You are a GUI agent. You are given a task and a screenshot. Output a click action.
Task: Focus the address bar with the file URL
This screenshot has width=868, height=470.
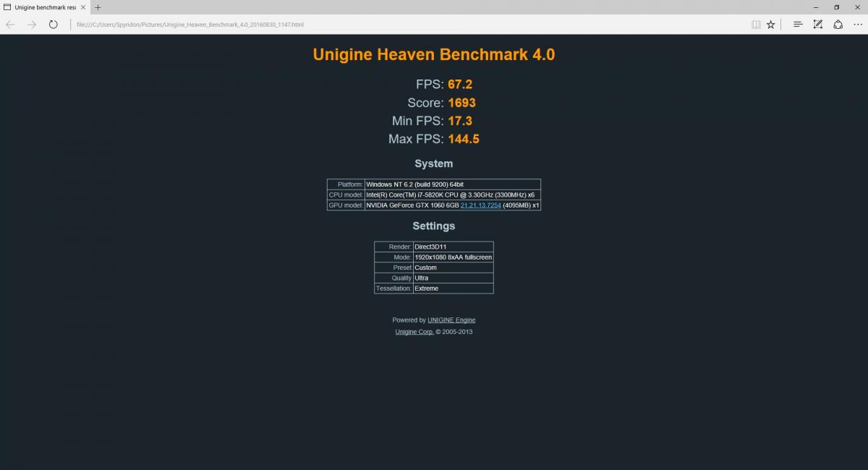[x=409, y=24]
